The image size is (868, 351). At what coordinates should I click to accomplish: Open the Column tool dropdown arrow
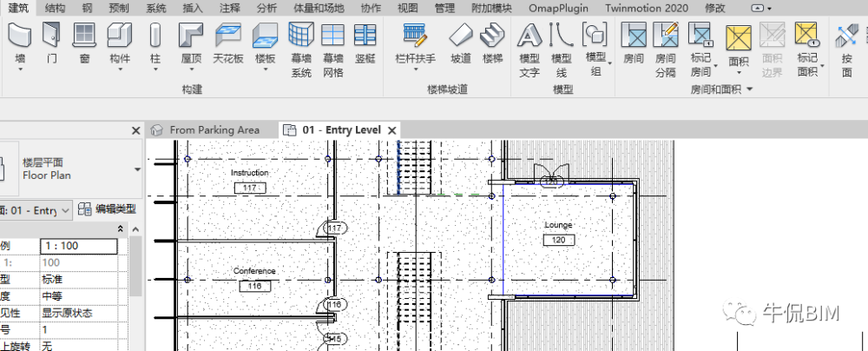click(155, 70)
